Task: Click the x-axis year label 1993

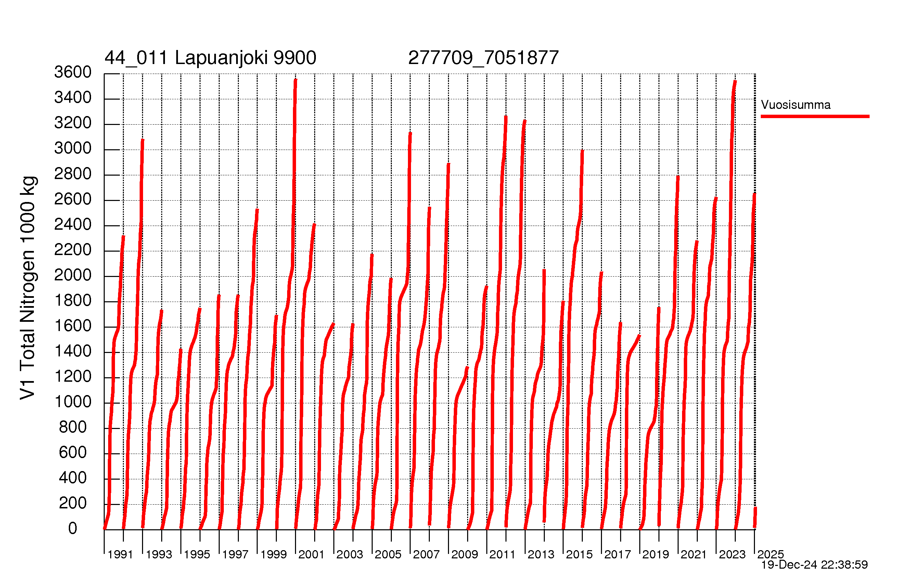Action: pyautogui.click(x=159, y=555)
